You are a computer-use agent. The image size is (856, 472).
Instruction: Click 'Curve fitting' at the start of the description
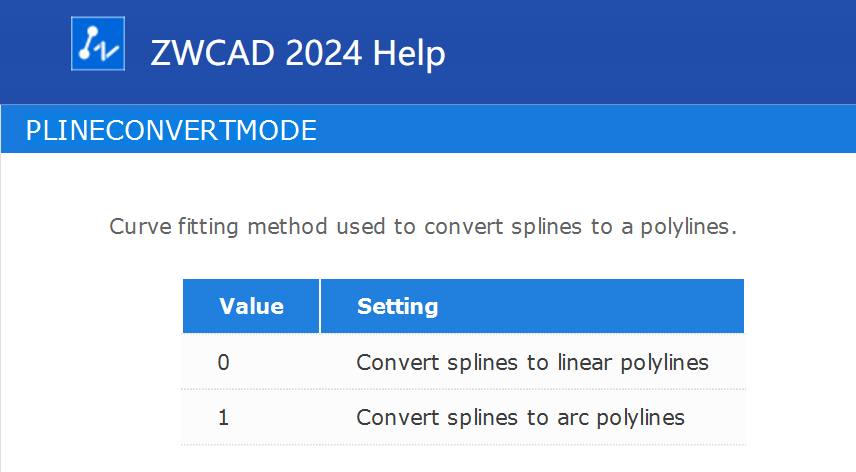(x=174, y=228)
